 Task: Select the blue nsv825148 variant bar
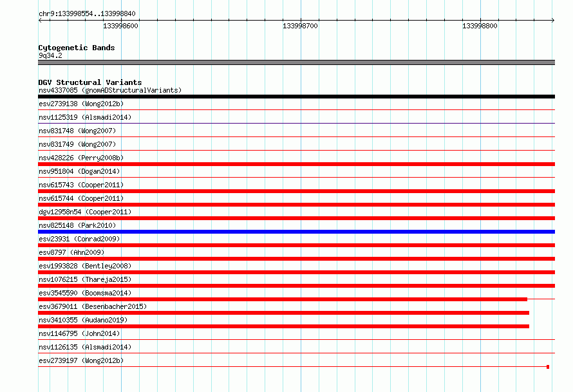click(x=296, y=232)
